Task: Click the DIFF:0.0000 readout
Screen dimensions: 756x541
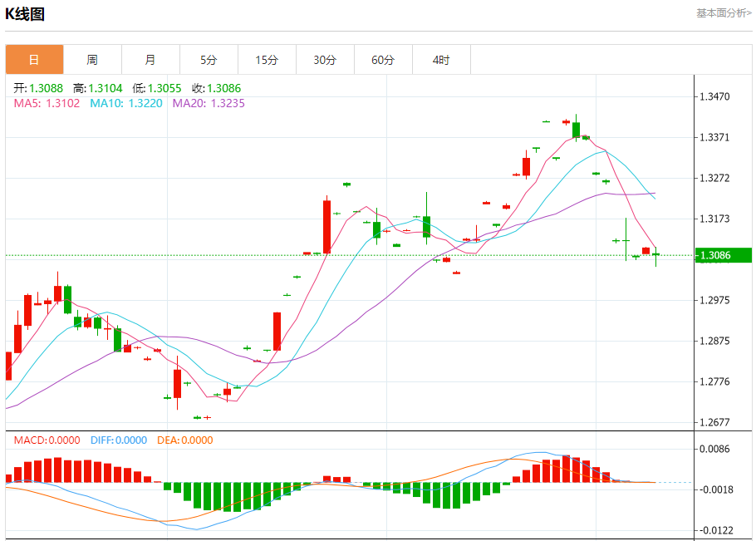Action: point(119,440)
